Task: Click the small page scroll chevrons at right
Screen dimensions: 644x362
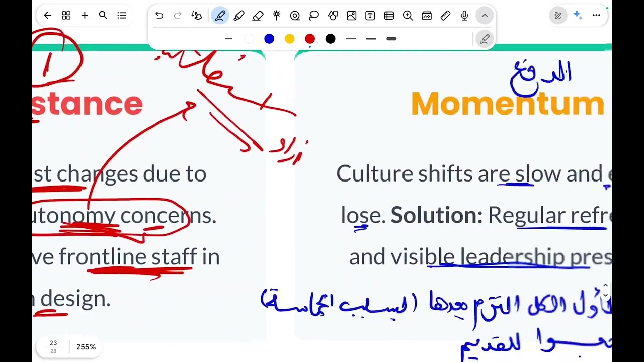Action: [605, 290]
